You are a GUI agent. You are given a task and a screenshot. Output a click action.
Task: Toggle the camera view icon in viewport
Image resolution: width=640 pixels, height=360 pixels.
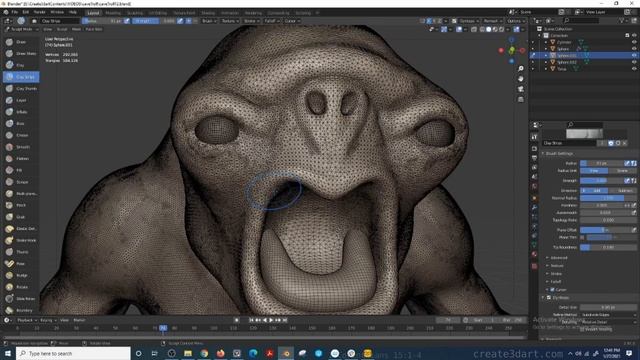tap(521, 89)
